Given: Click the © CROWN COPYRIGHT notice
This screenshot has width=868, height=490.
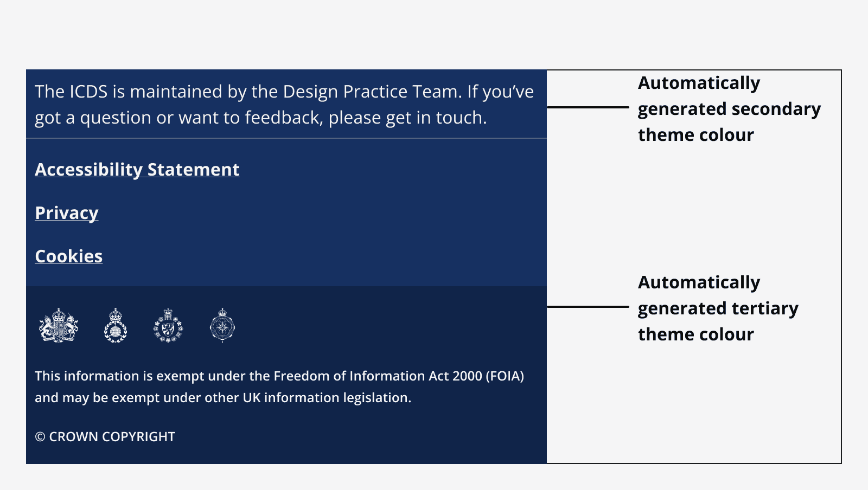Looking at the screenshot, I should 105,437.
